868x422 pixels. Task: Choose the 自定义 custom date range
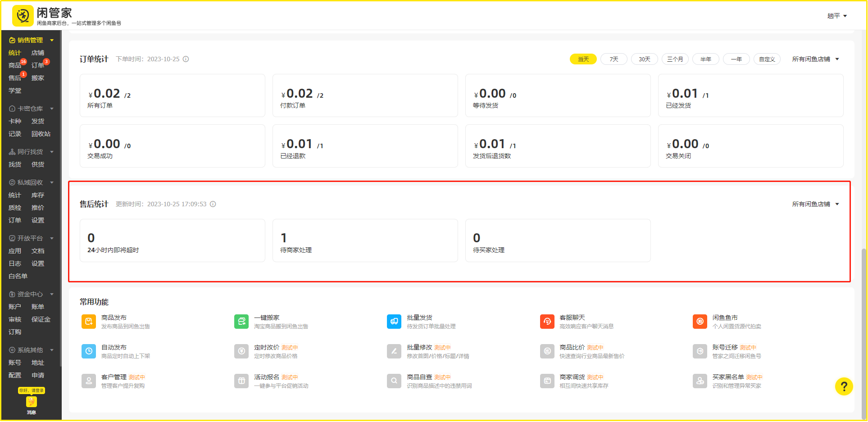point(767,59)
